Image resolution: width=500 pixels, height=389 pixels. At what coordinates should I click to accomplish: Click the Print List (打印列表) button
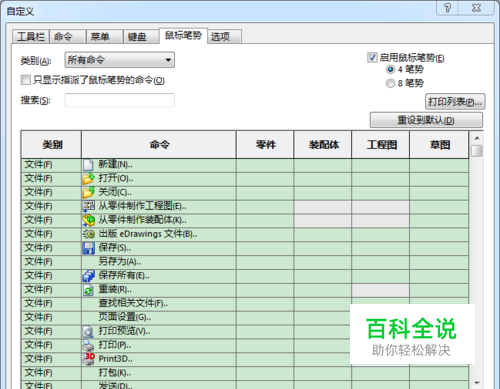455,102
